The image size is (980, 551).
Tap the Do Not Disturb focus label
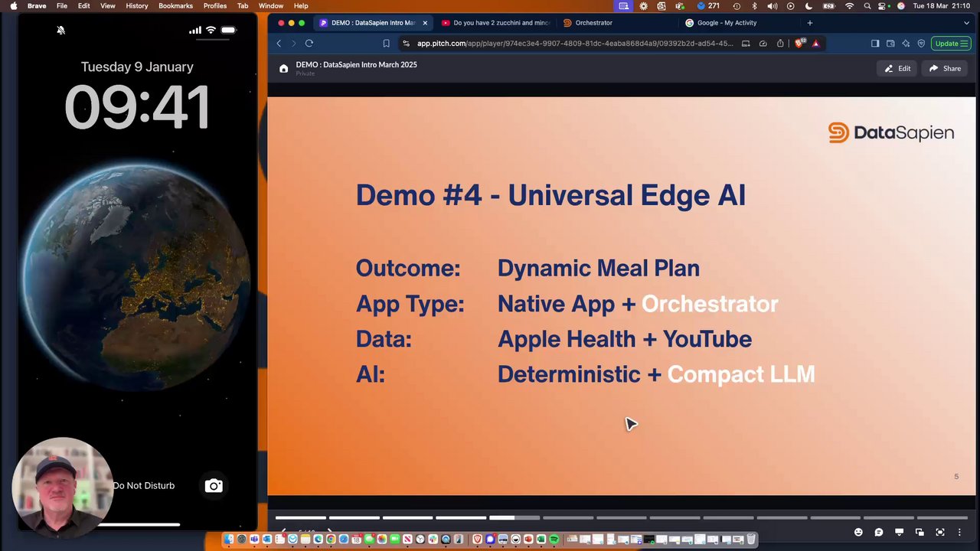pyautogui.click(x=143, y=485)
